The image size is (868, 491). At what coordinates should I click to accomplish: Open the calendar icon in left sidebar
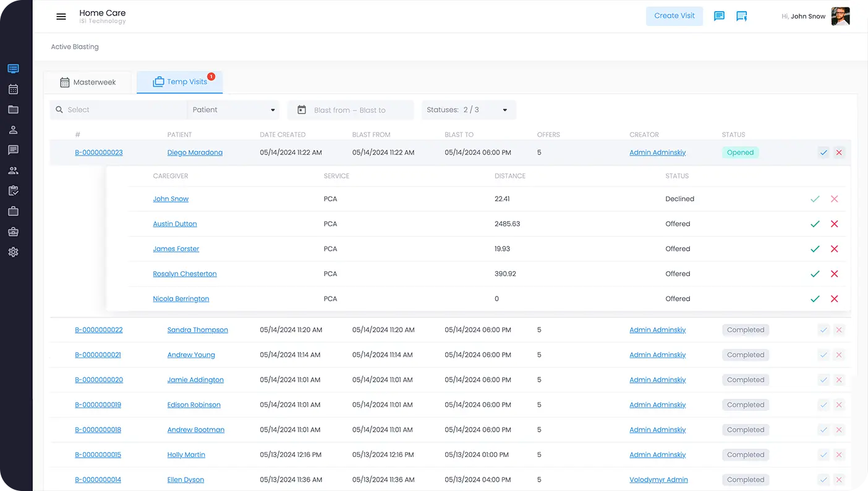tap(13, 90)
